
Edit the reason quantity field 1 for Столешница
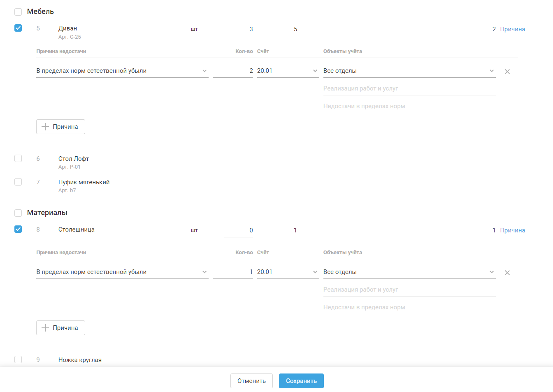click(233, 272)
